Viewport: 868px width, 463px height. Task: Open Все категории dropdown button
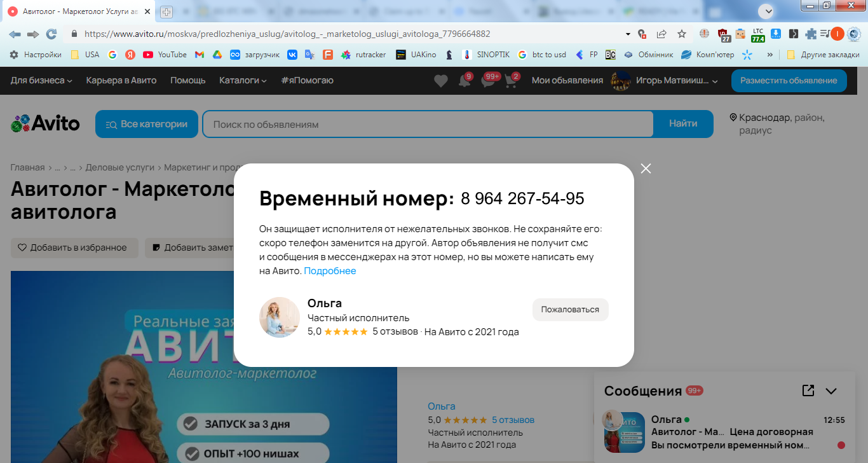click(x=147, y=124)
